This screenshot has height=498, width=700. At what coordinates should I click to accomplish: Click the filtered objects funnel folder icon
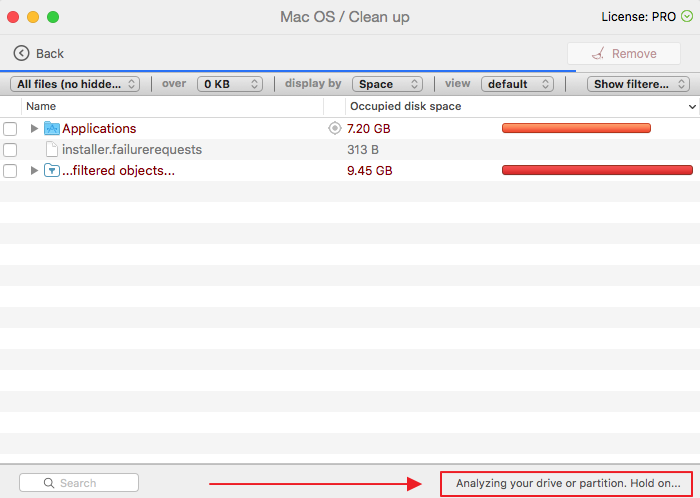click(52, 170)
